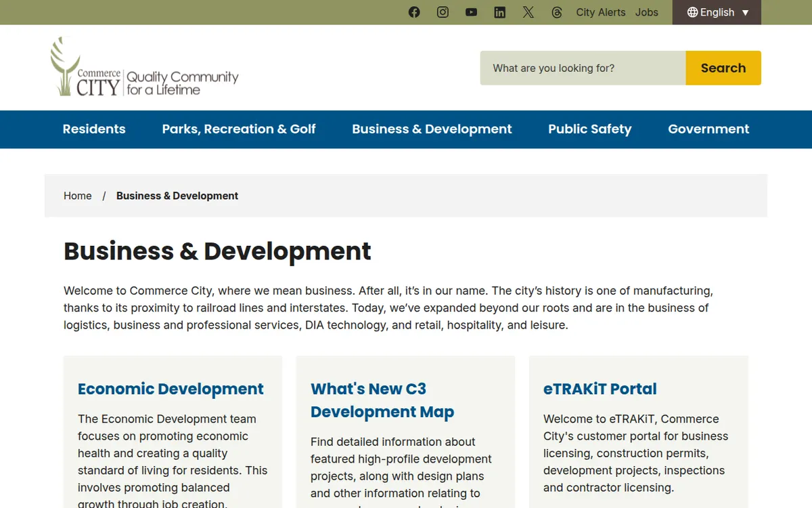The height and width of the screenshot is (508, 812).
Task: Open the Parks, Recreation & Golf menu
Action: click(x=239, y=129)
